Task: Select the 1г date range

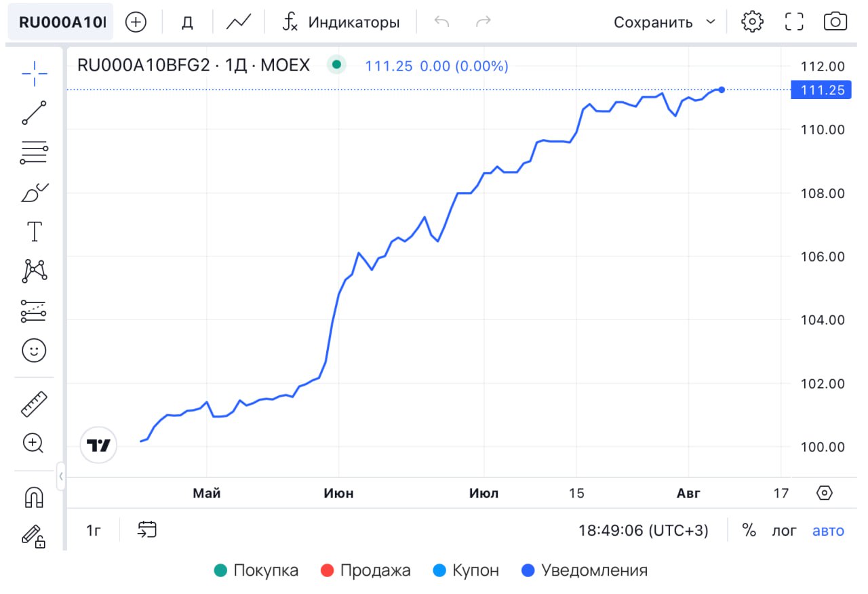Action: 94,530
